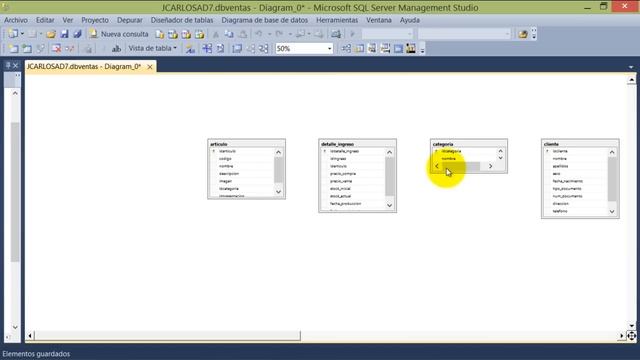
Task: Click the Relationships icon right of zoom box
Action: (x=346, y=49)
